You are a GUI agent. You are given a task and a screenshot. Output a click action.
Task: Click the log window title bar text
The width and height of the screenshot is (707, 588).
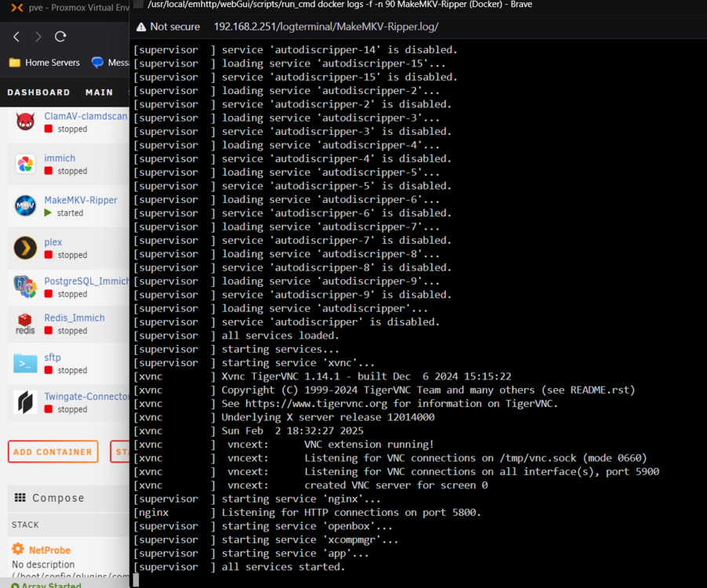(339, 5)
